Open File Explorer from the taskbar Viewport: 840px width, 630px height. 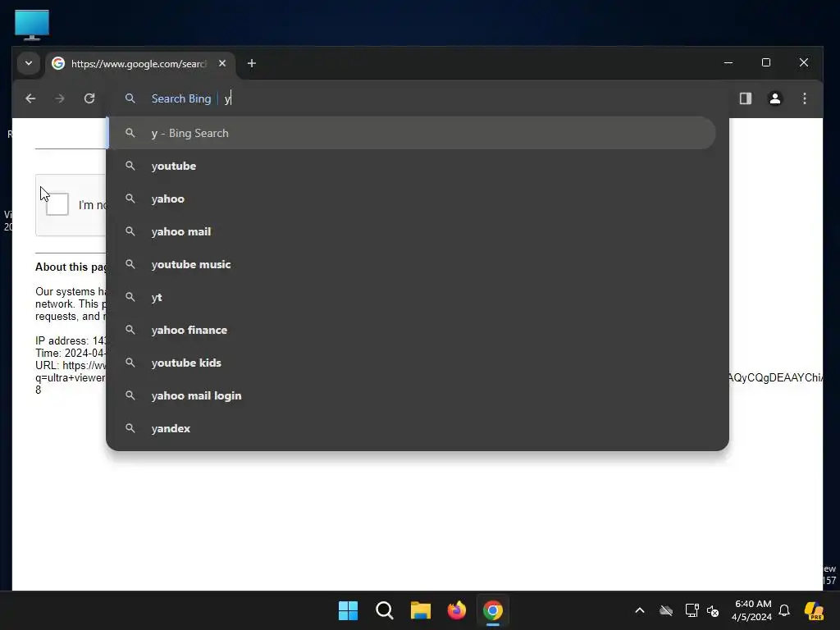click(x=421, y=610)
